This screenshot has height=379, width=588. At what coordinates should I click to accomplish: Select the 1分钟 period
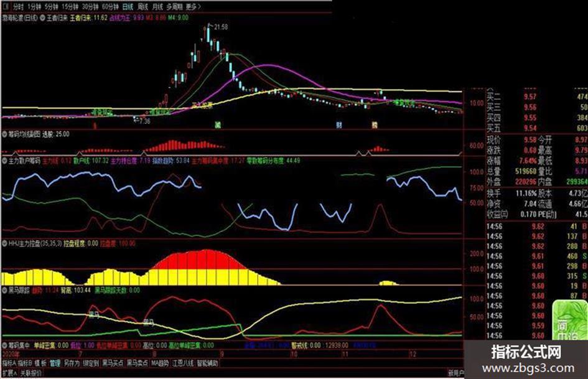[34, 7]
